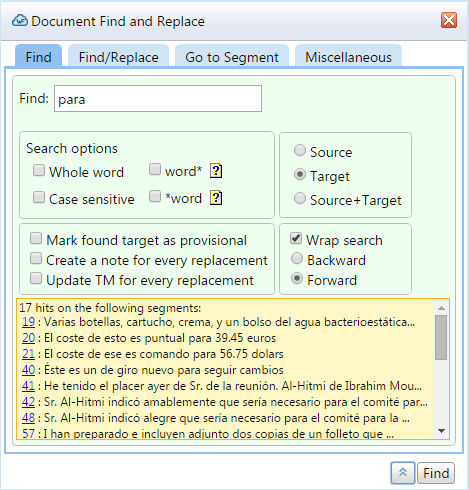Image resolution: width=469 pixels, height=490 pixels.
Task: Click '17 hits on the following segments' text
Action: point(110,308)
